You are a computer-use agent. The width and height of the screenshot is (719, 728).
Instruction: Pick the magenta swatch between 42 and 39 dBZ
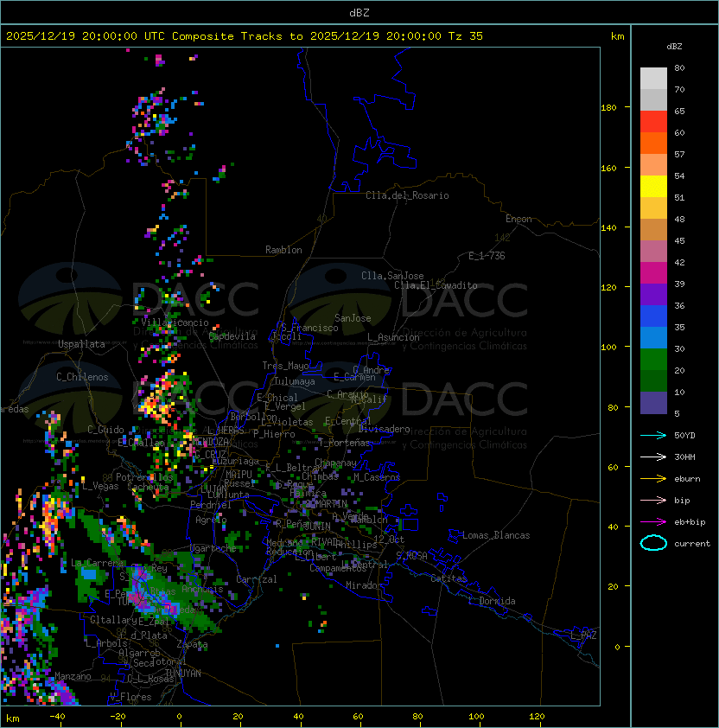pos(653,273)
